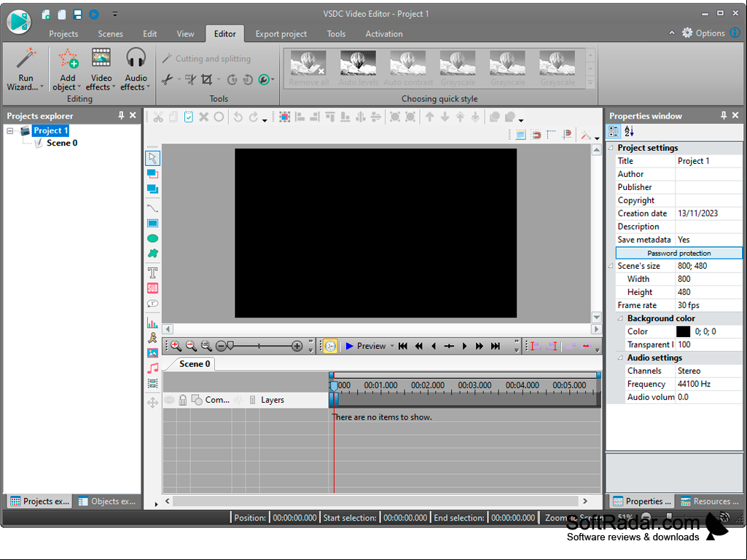The image size is (747, 560).
Task: Open the Add object menu
Action: point(67,69)
